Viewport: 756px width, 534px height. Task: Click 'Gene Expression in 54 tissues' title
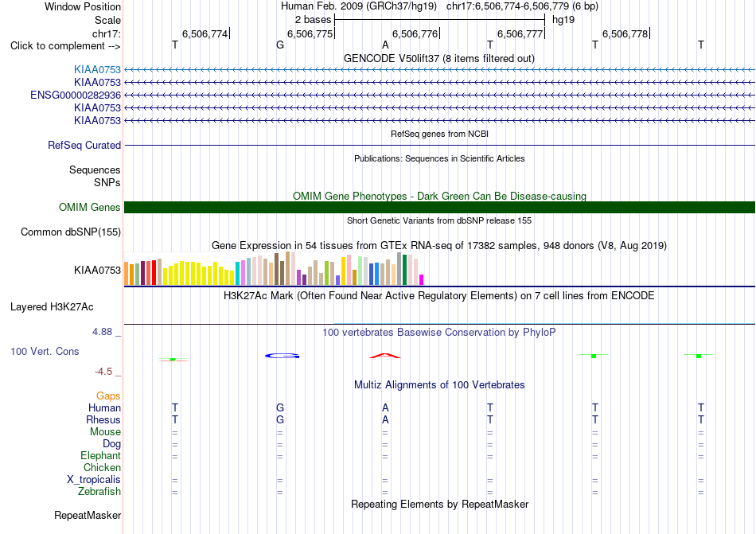(x=439, y=246)
